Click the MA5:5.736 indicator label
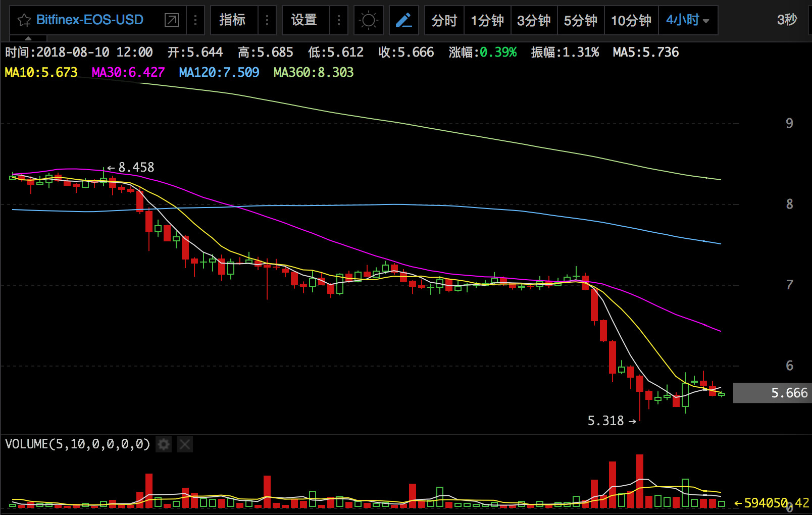The image size is (812, 515). 646,52
